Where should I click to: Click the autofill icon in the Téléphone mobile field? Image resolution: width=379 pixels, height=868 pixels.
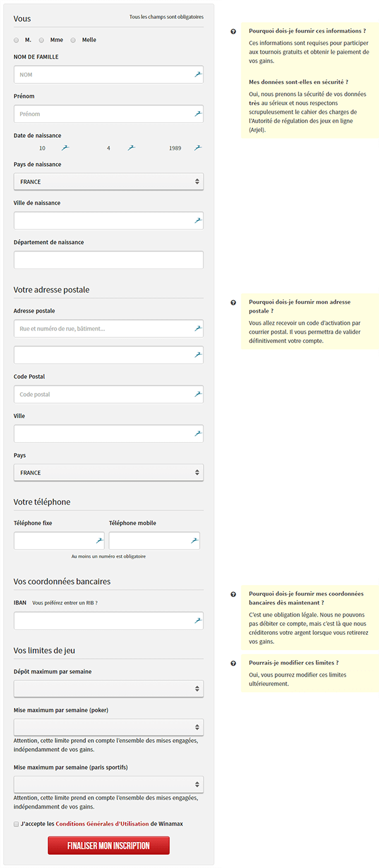(194, 541)
